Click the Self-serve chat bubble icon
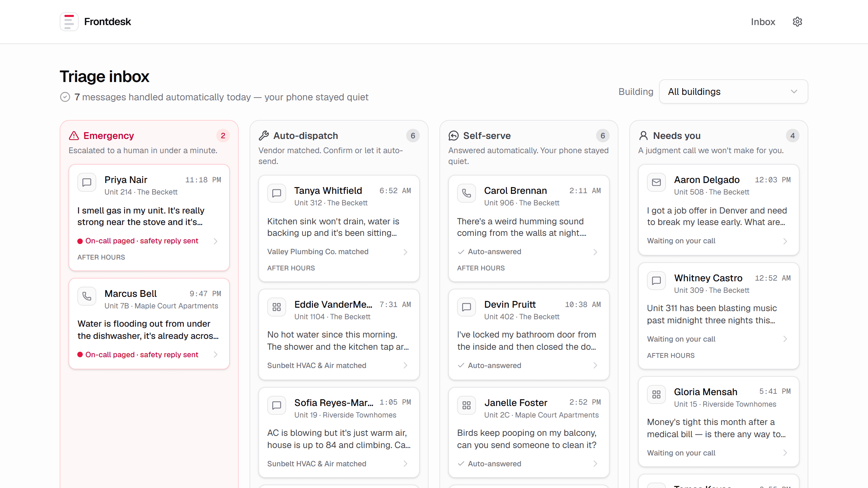Image resolution: width=868 pixels, height=488 pixels. (453, 136)
